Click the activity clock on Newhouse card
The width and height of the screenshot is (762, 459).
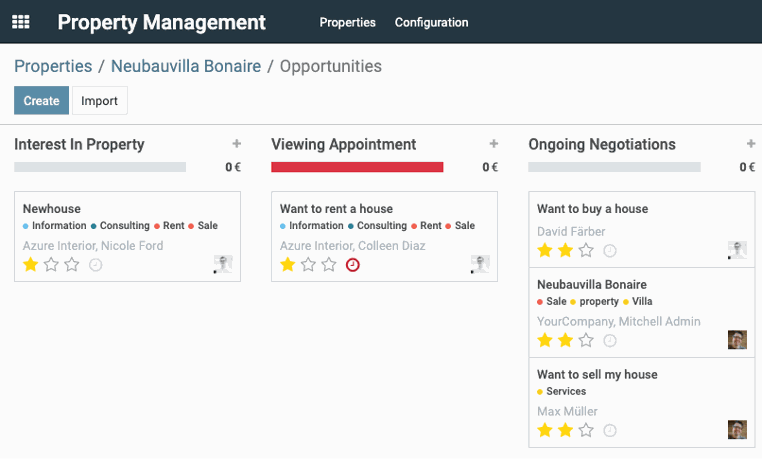click(96, 265)
